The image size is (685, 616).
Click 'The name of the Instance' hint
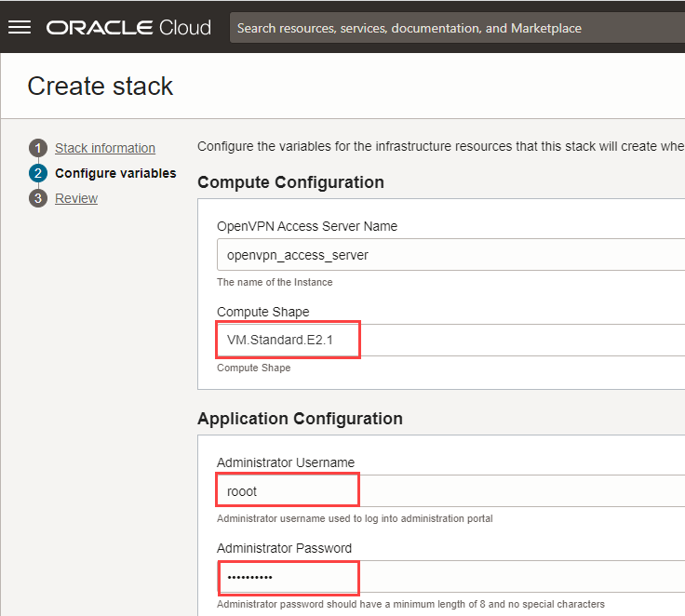click(275, 282)
